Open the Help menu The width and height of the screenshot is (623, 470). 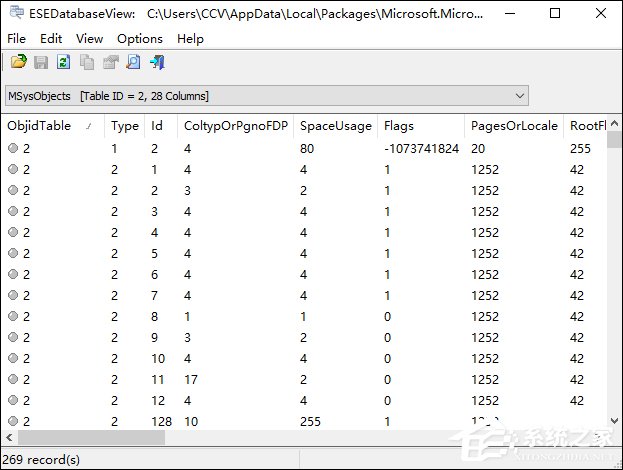[190, 38]
